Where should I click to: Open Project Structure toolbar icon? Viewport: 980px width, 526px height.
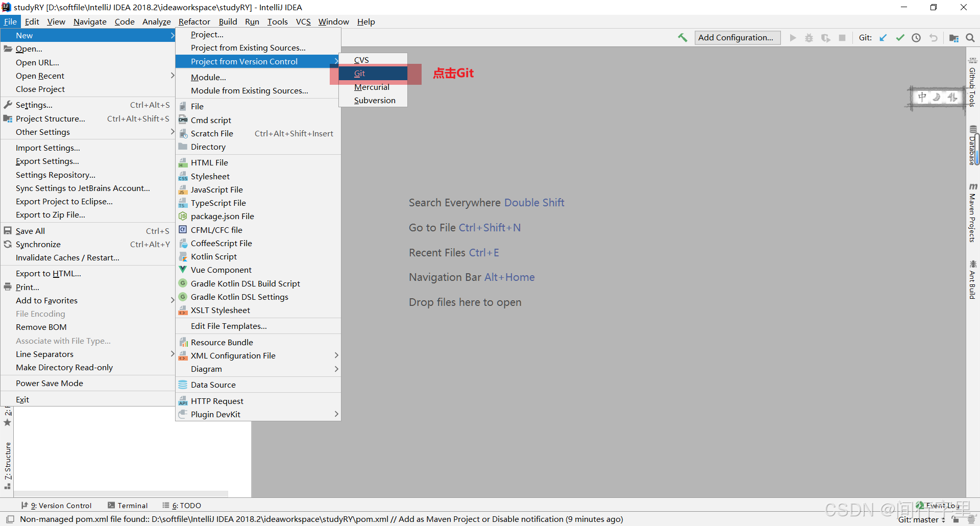(953, 38)
